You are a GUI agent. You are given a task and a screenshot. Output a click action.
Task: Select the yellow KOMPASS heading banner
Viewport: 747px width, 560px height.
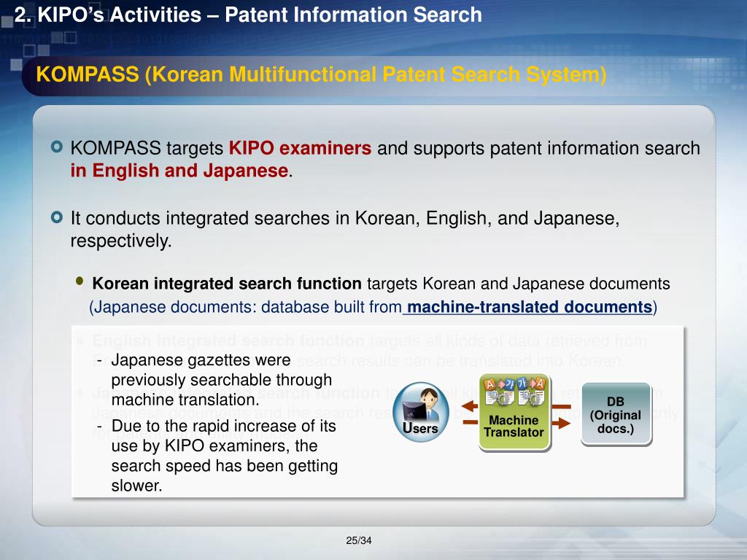321,75
